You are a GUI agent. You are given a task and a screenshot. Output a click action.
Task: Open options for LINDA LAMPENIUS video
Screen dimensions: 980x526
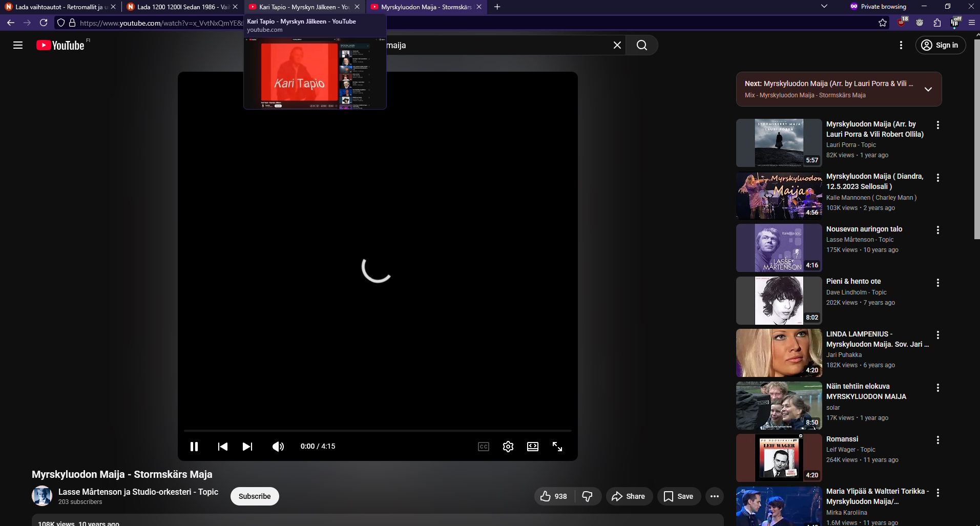938,335
